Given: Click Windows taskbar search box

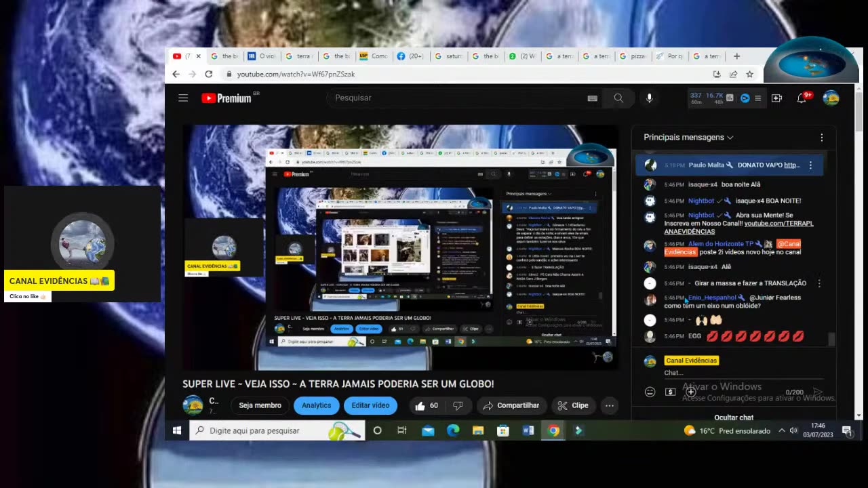Looking at the screenshot, I should 277,430.
